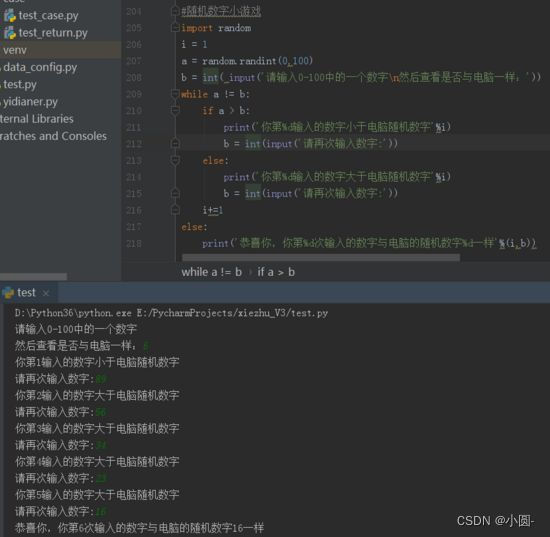Click line number 218 in the gutter
The width and height of the screenshot is (550, 537).
click(x=134, y=243)
